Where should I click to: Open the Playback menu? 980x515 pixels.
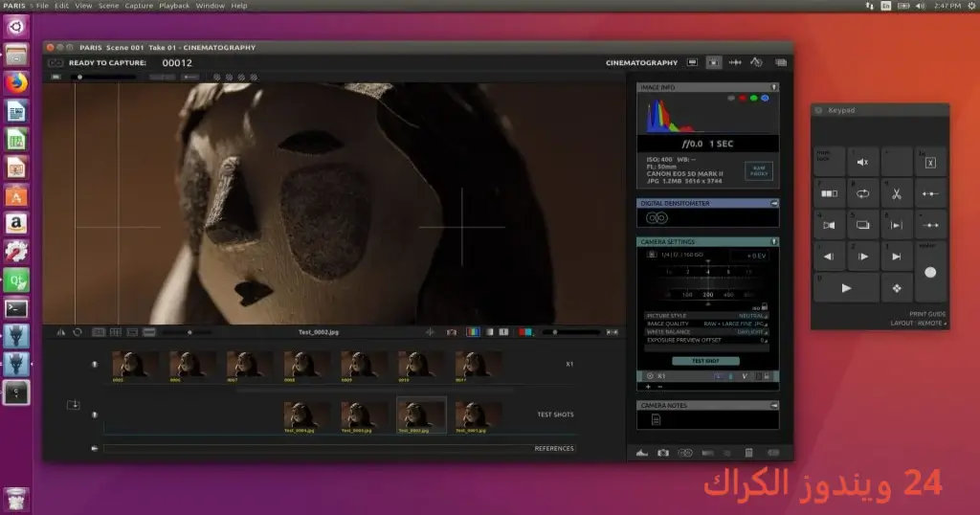click(x=174, y=6)
